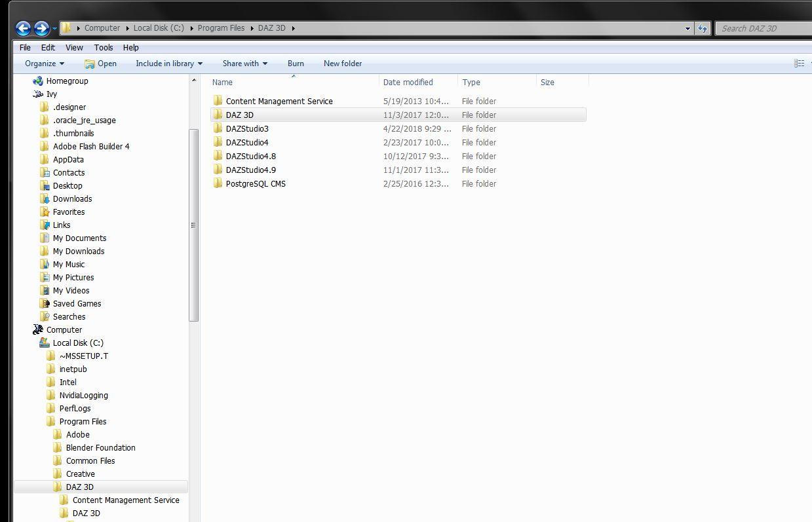This screenshot has height=522, width=812.
Task: Open My Music in tree
Action: point(69,264)
